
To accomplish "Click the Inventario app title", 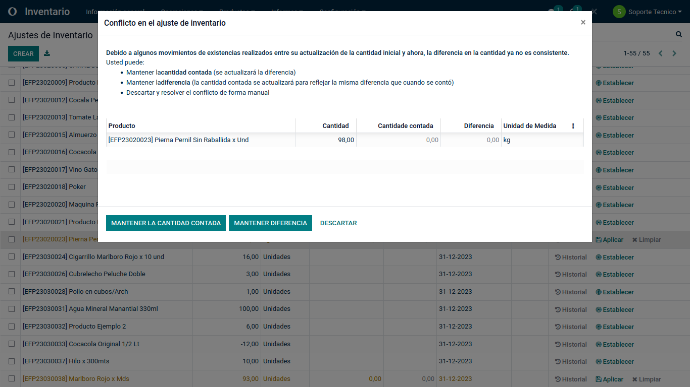I will (x=47, y=11).
